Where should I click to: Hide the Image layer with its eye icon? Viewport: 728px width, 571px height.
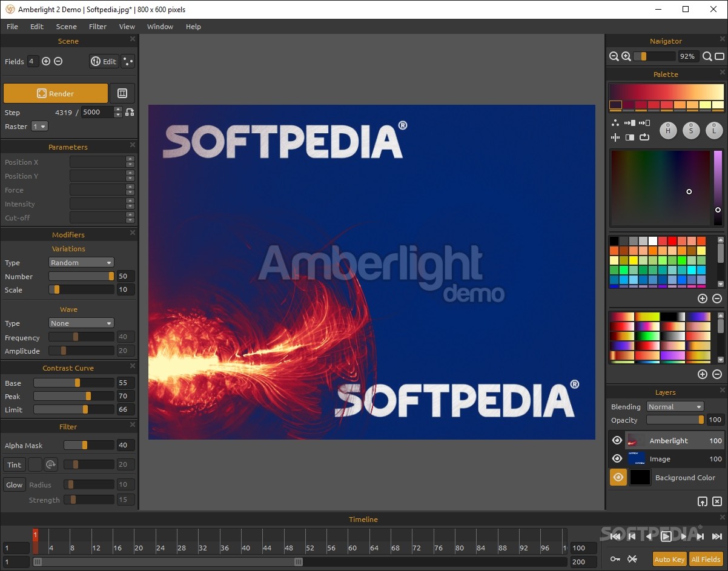[617, 458]
